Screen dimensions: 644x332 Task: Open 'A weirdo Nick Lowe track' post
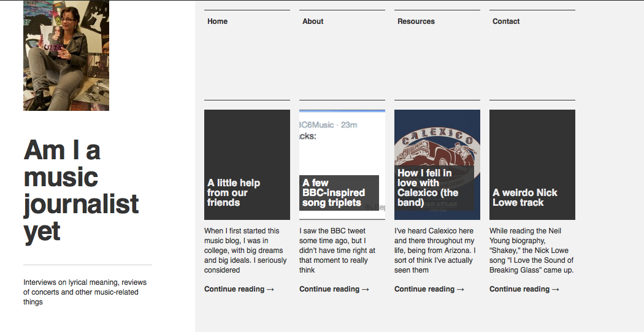coord(524,197)
